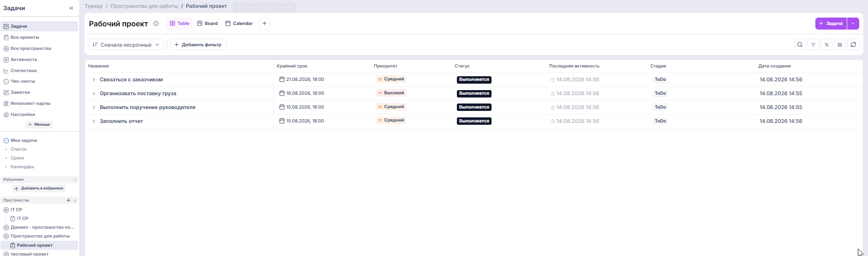
Task: Open the task Выполнить поручение руководителя
Action: (147, 108)
